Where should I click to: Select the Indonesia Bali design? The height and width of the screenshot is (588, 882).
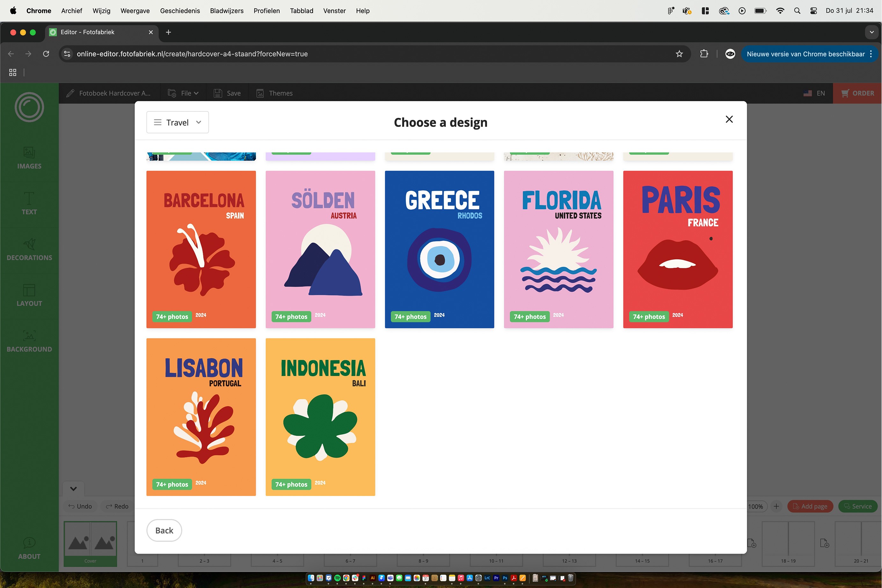[x=320, y=417]
